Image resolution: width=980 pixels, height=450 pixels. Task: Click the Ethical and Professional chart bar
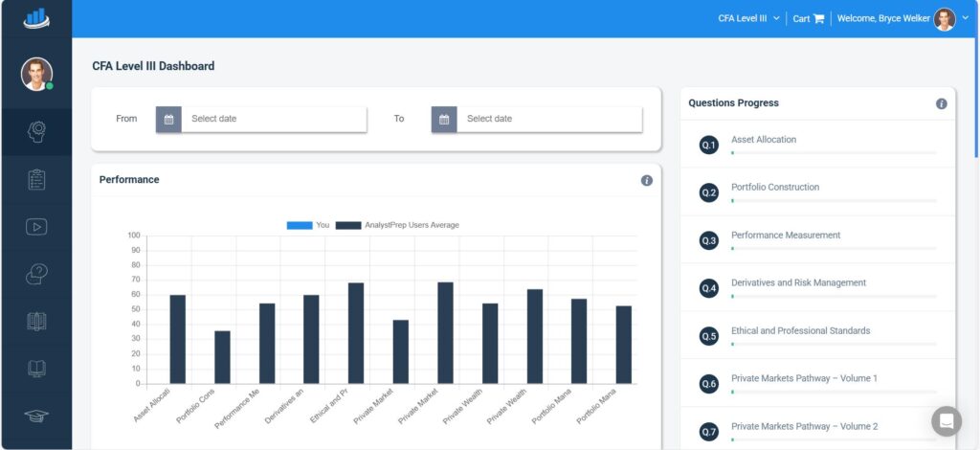click(x=356, y=333)
